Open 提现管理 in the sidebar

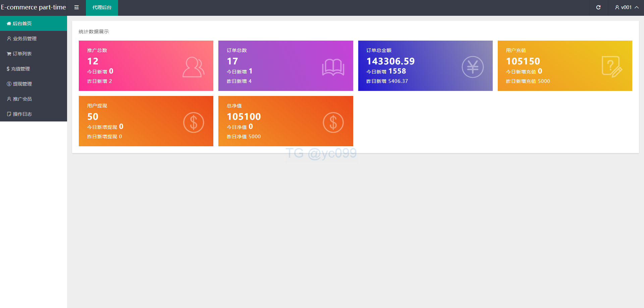point(22,84)
